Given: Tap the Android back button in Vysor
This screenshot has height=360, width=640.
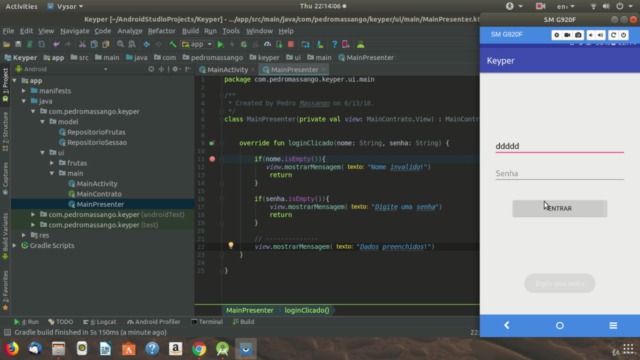Looking at the screenshot, I should click(507, 325).
